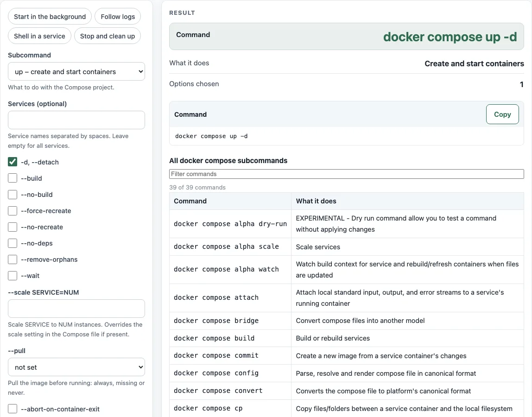Click the 'docker compose convert' cell

click(x=230, y=391)
